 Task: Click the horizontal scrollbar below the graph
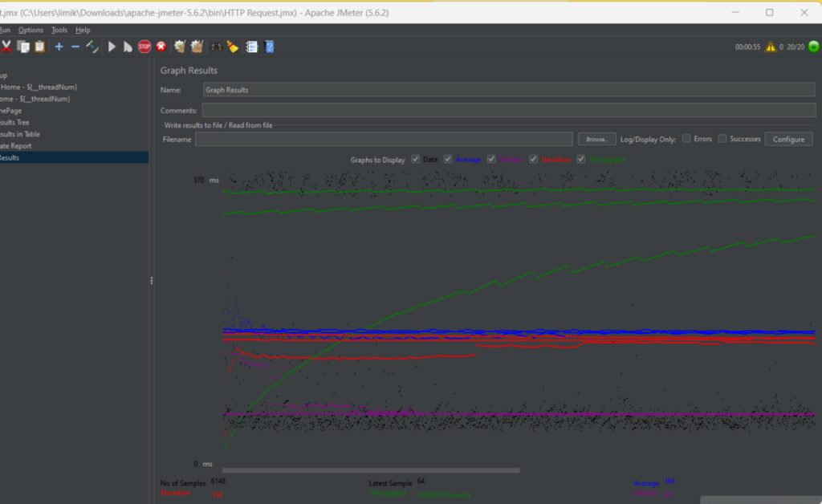coord(371,470)
